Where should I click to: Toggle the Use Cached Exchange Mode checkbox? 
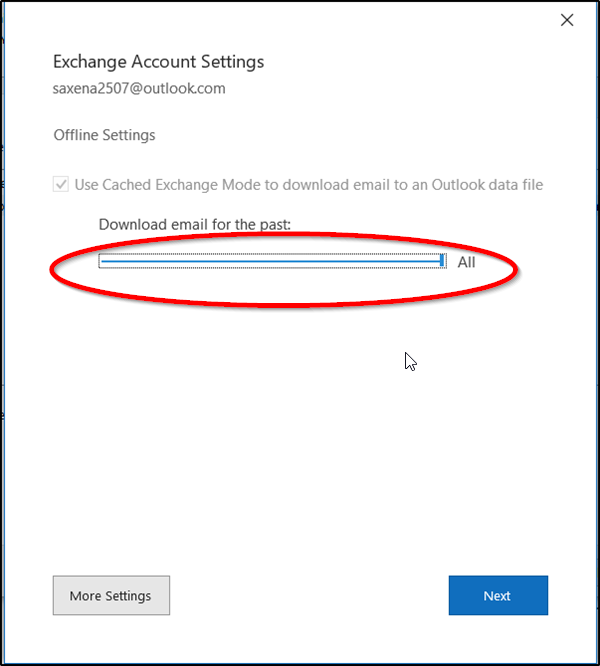(61, 185)
